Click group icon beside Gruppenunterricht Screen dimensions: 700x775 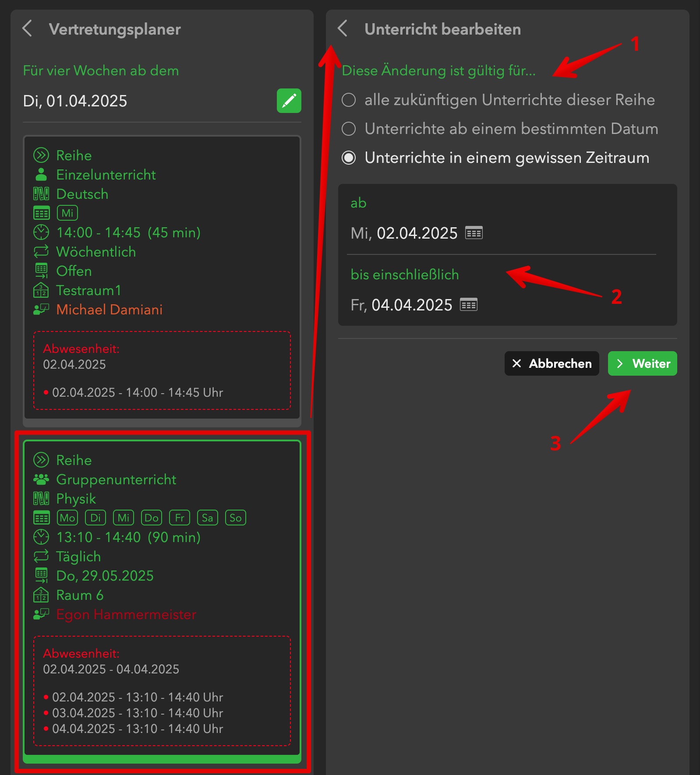pos(41,479)
